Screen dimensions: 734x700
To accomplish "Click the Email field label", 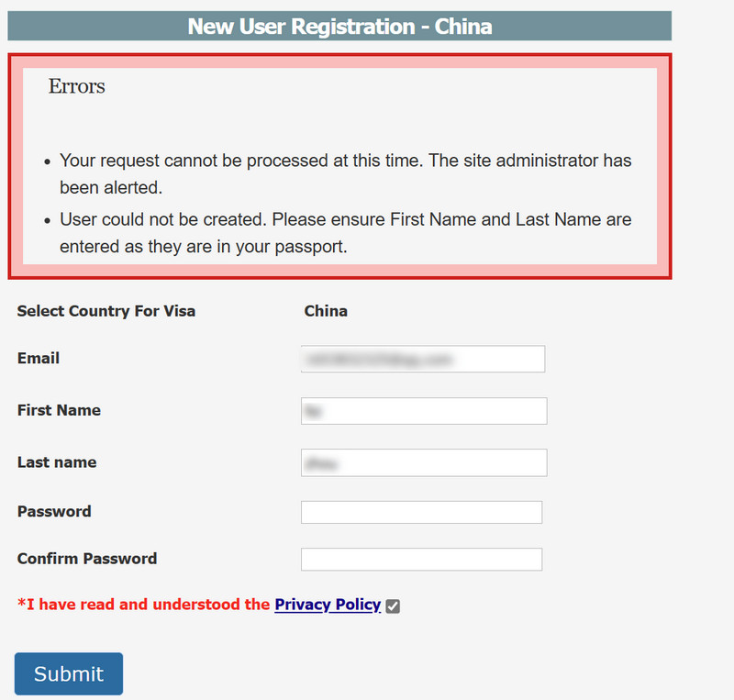I will click(39, 358).
